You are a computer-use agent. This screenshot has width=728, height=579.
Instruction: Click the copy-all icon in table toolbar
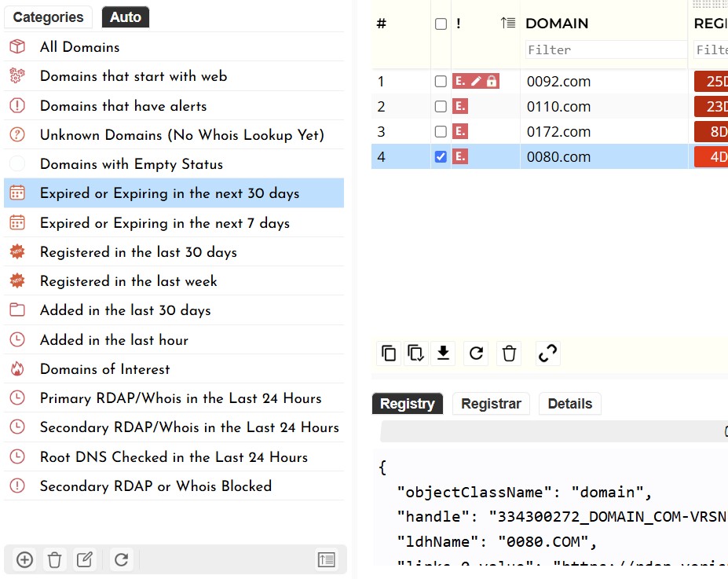click(415, 354)
